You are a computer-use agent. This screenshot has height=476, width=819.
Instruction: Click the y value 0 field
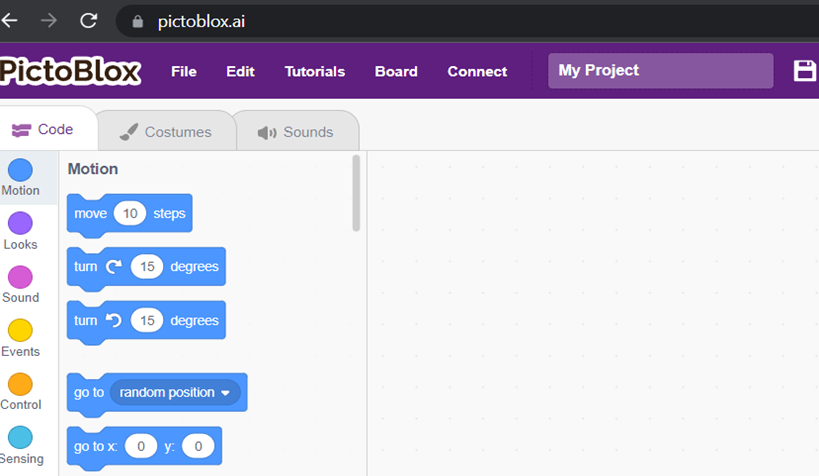click(x=198, y=446)
